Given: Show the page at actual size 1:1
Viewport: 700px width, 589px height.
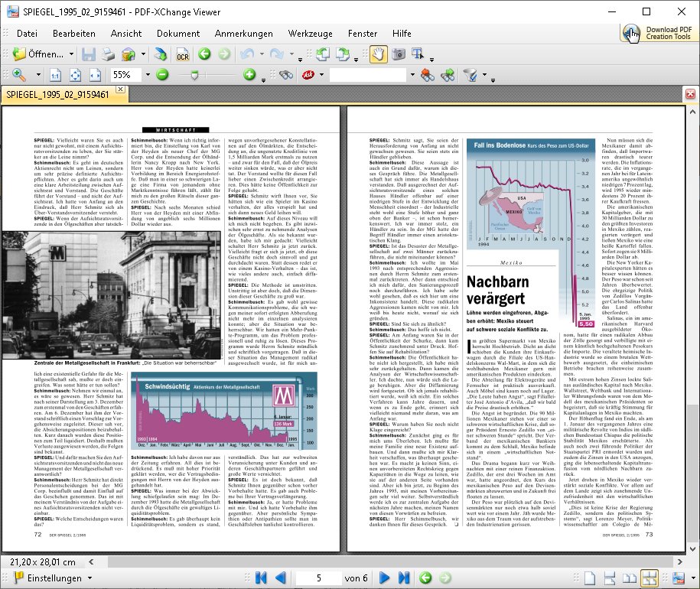Looking at the screenshot, I should pyautogui.click(x=55, y=75).
